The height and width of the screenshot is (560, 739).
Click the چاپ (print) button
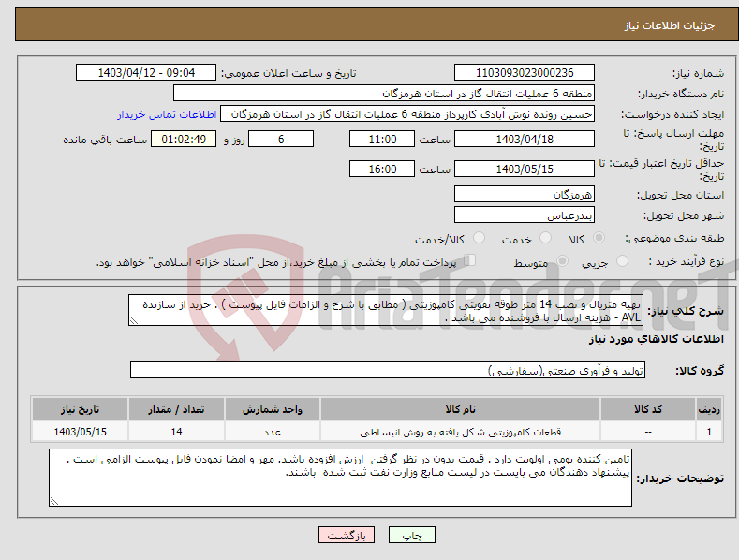click(x=411, y=536)
